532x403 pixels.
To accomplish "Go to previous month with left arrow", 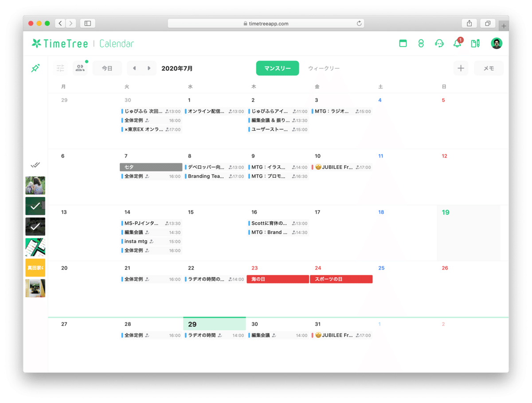I will (x=134, y=68).
